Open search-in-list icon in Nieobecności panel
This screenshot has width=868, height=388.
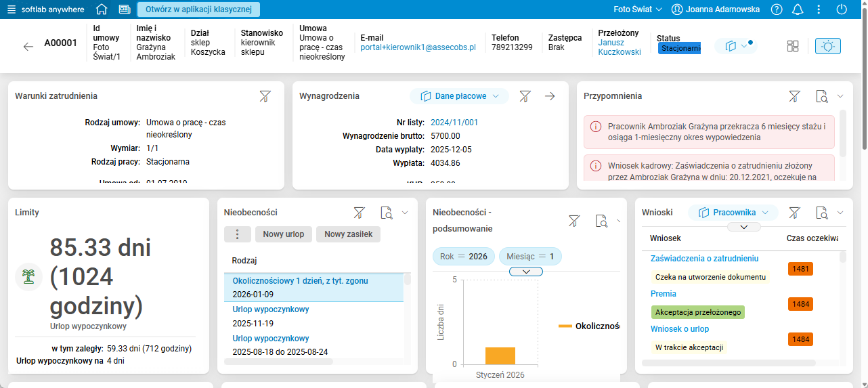pos(386,213)
